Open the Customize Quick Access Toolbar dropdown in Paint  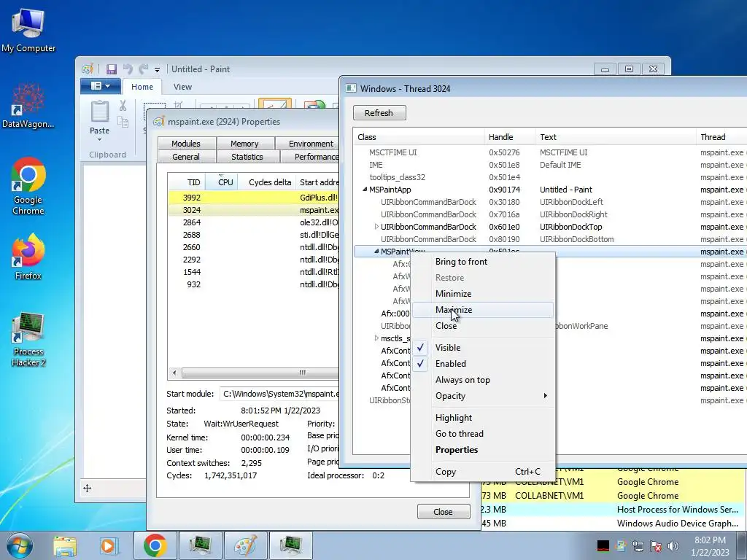click(157, 69)
